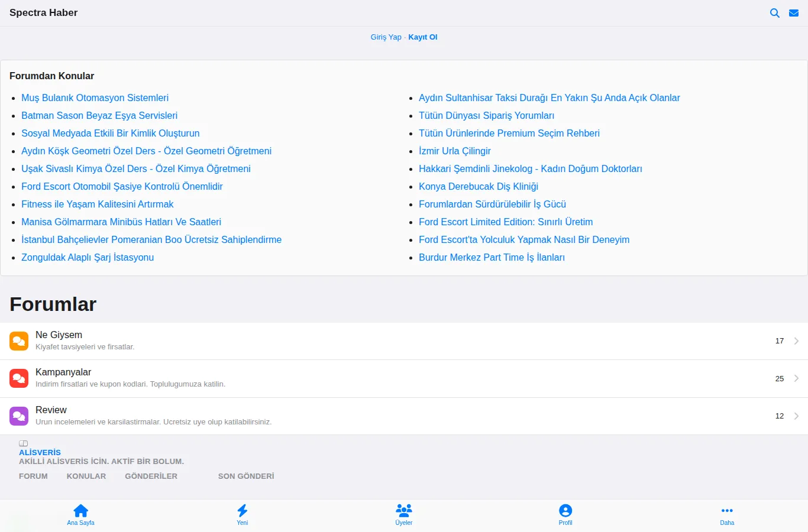Image resolution: width=808 pixels, height=532 pixels.
Task: Click the orange Ne Giysem forum icon
Action: (x=19, y=341)
